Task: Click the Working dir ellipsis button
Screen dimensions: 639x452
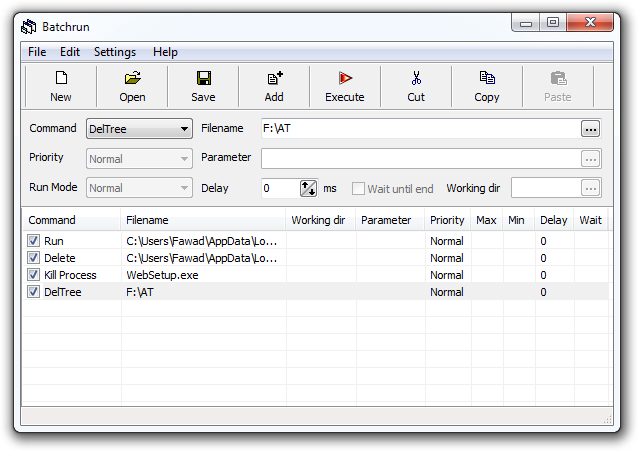Action: click(591, 188)
